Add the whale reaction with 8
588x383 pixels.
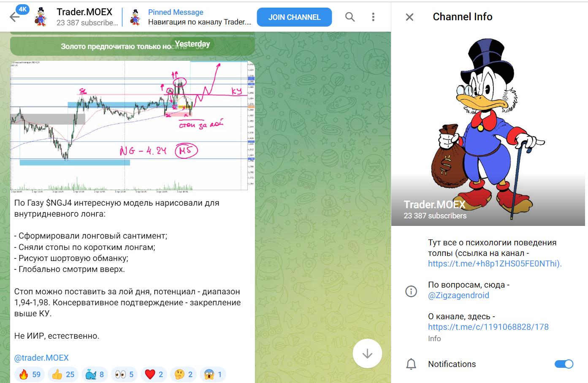(x=95, y=375)
